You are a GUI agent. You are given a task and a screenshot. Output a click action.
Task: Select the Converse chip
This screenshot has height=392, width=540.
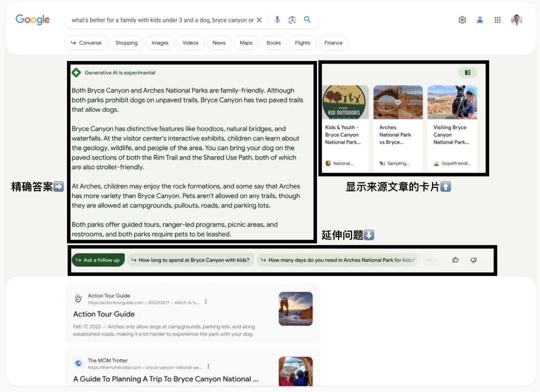click(x=86, y=42)
